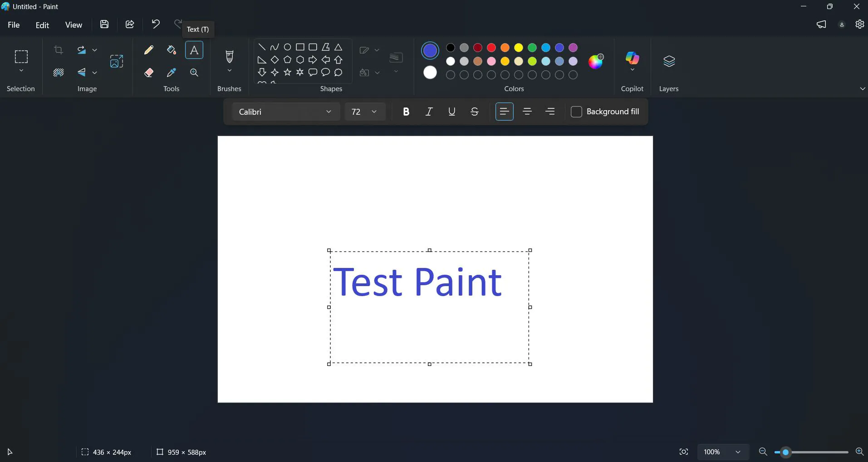This screenshot has height=462, width=868.
Task: Select the rectangle shape
Action: [x=301, y=47]
